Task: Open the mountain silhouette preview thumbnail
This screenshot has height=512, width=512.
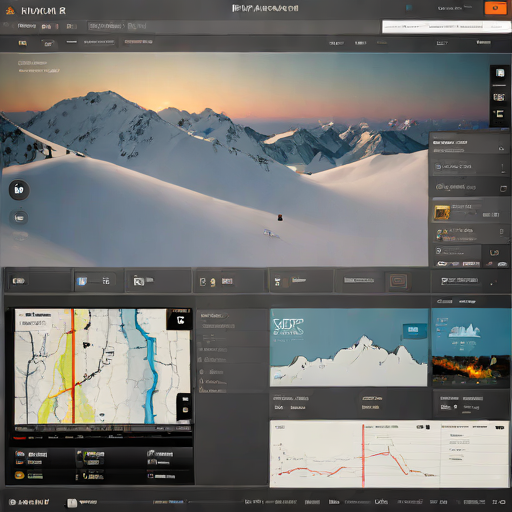Action: point(349,347)
